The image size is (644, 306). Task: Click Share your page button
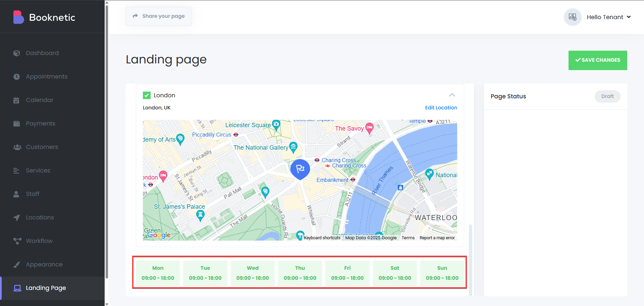(159, 16)
